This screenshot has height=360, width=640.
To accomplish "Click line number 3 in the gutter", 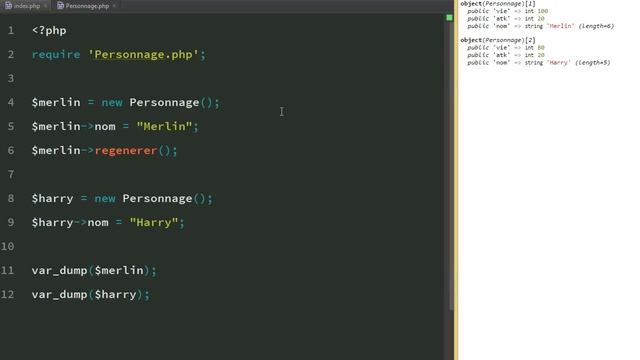I will (11, 78).
